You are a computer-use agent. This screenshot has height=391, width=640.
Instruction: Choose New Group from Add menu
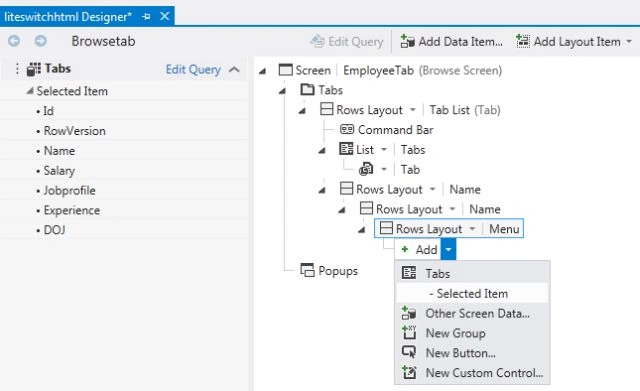tap(472, 333)
